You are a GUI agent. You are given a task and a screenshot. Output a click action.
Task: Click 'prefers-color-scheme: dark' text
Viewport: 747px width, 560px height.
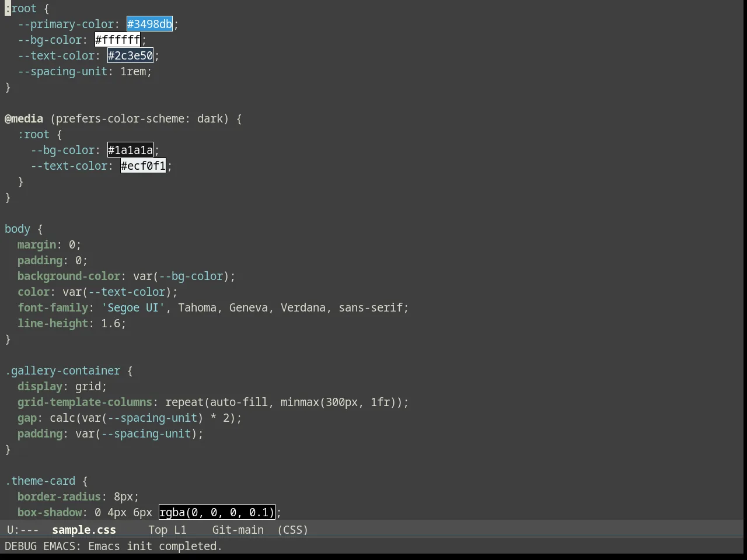coord(139,118)
